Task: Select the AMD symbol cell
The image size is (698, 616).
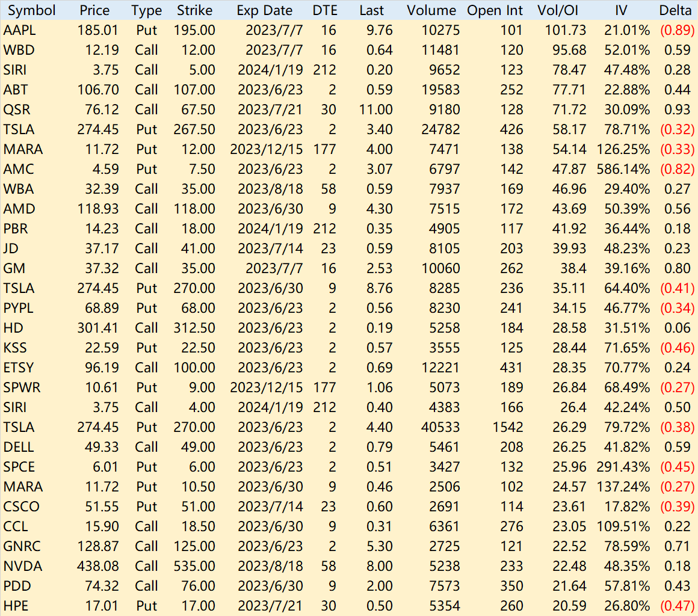Action: (x=19, y=209)
